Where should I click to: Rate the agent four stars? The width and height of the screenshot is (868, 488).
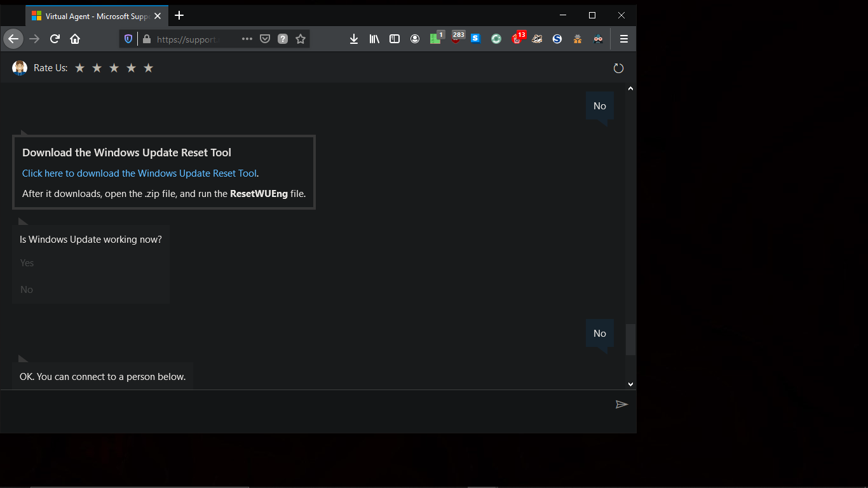[131, 68]
